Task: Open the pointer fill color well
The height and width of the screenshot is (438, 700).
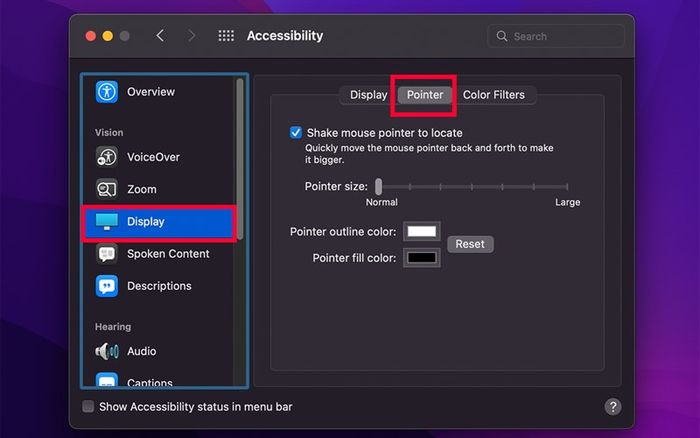Action: (421, 258)
